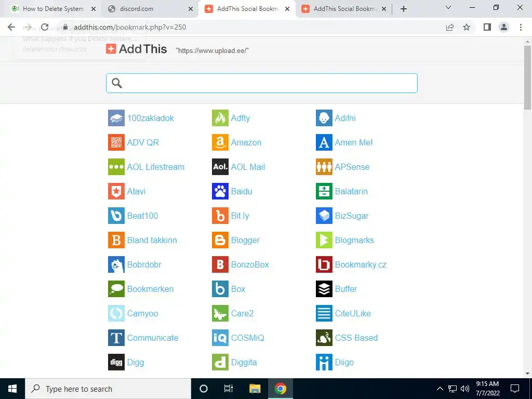Open the 100zakladok link
The width and height of the screenshot is (532, 399).
click(150, 118)
